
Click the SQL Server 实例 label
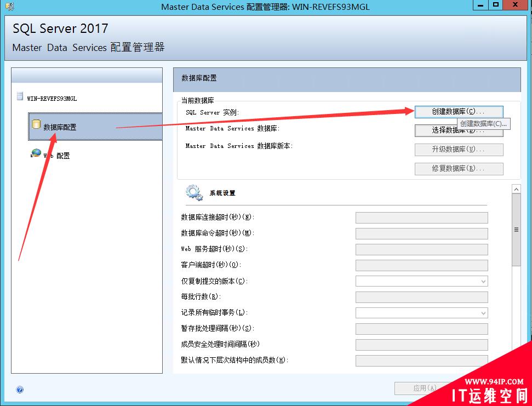[213, 112]
